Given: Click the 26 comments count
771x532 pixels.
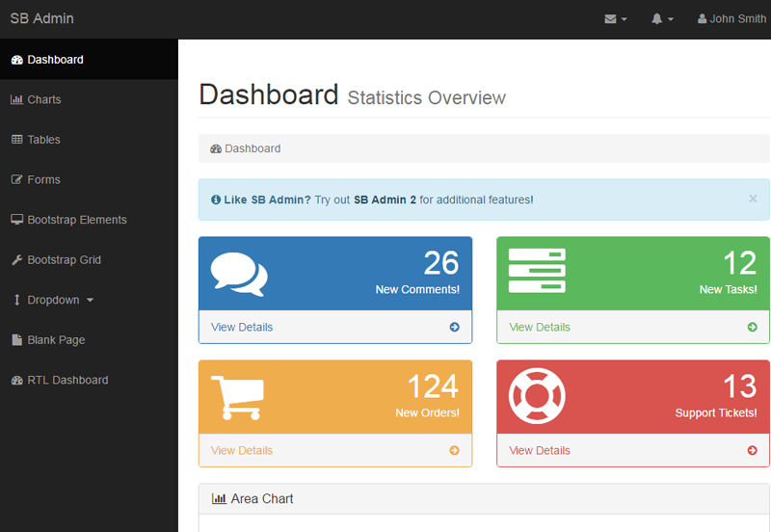Looking at the screenshot, I should 441,262.
